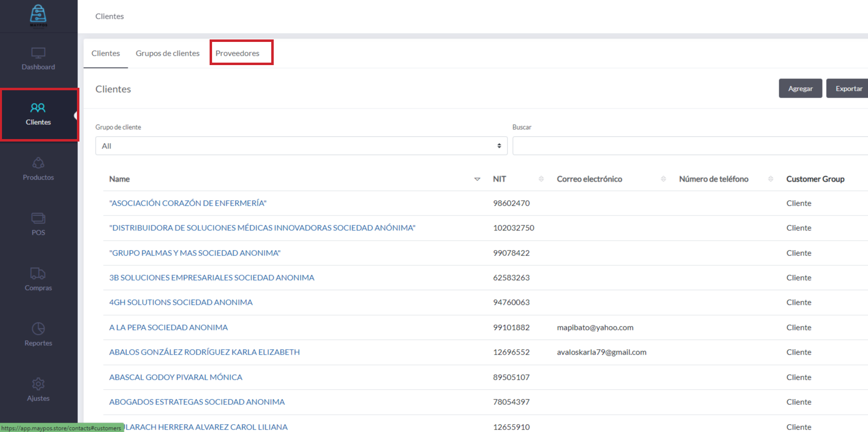The height and width of the screenshot is (432, 868).
Task: Open A LA PEPA SOCIEDAD ANONIMA client
Action: click(x=168, y=327)
